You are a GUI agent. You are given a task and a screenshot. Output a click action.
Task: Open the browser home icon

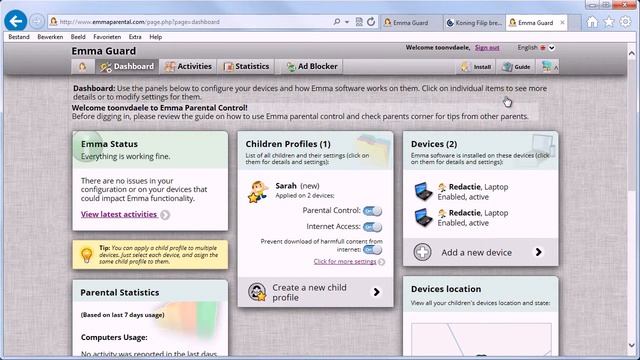tap(592, 22)
